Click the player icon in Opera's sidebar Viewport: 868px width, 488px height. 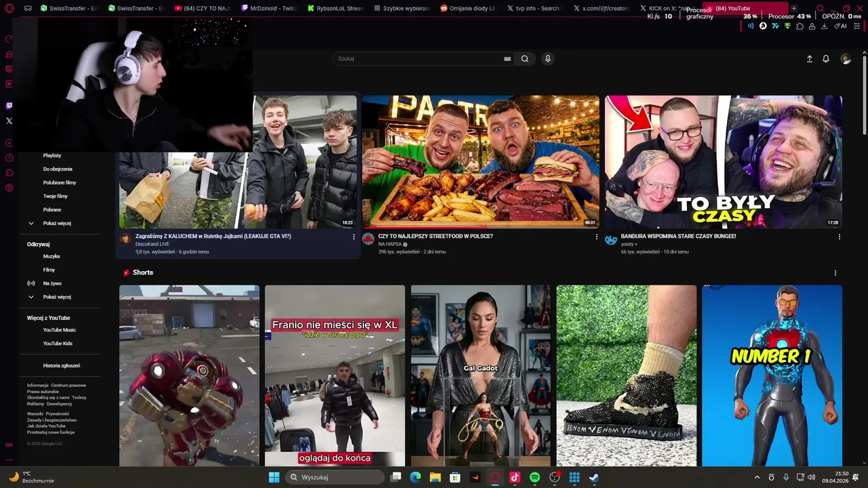(x=9, y=143)
